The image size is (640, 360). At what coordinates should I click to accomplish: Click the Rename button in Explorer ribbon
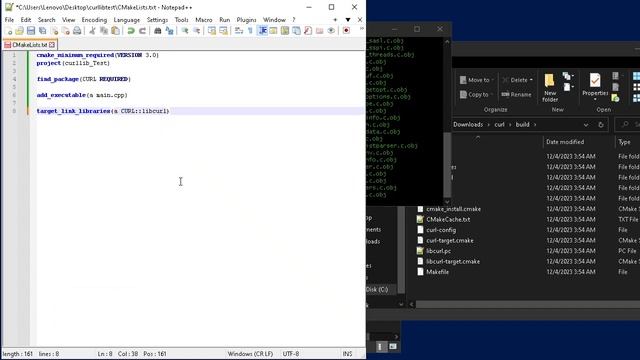[x=517, y=95]
